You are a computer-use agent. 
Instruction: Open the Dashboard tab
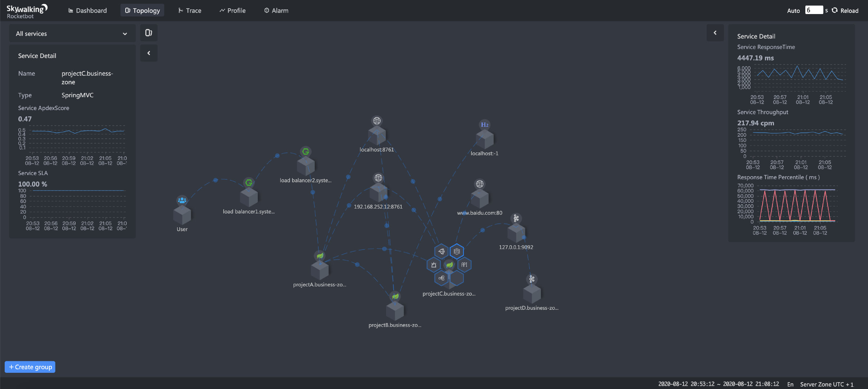pos(88,10)
